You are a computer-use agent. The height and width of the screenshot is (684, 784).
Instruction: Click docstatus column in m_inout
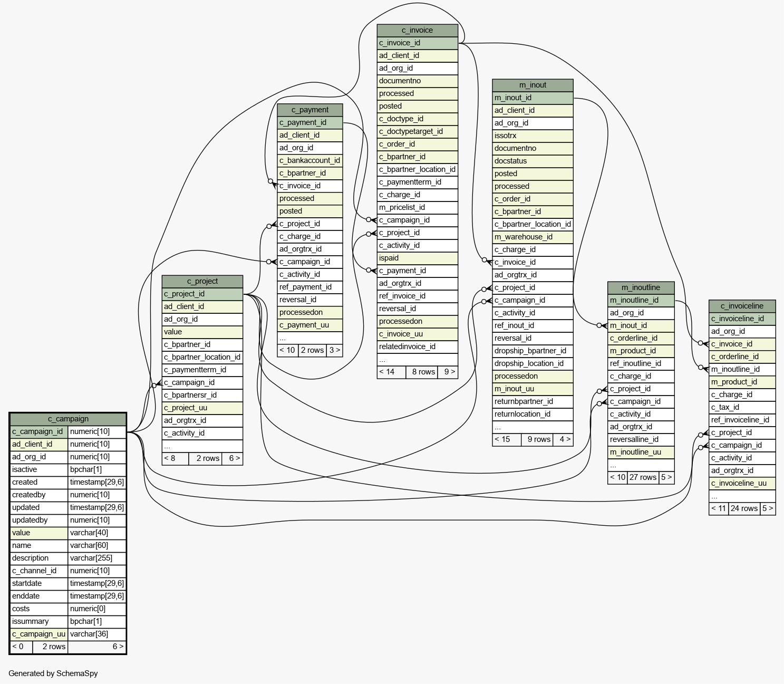pyautogui.click(x=533, y=161)
